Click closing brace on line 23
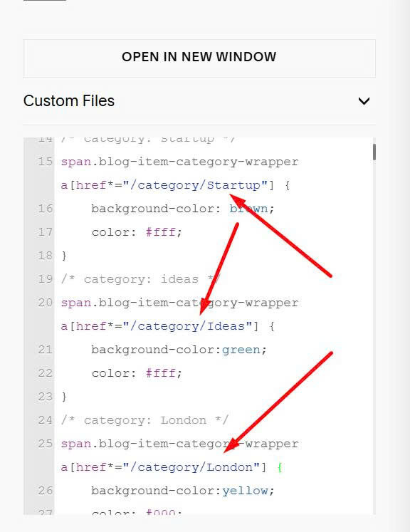The height and width of the screenshot is (532, 410). pos(64,397)
